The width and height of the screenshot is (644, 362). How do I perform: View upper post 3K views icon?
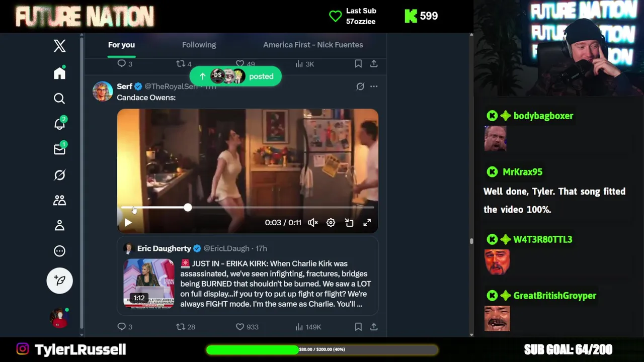[304, 64]
